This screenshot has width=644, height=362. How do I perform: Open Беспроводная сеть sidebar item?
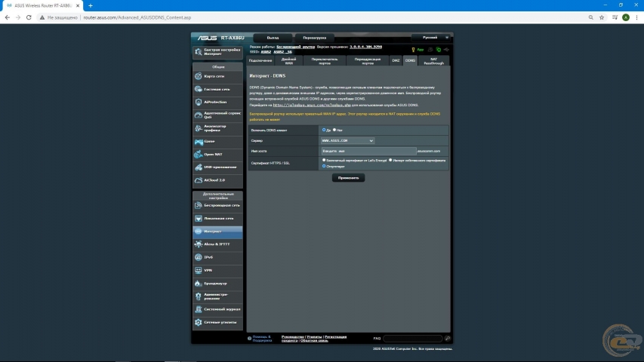(x=217, y=205)
